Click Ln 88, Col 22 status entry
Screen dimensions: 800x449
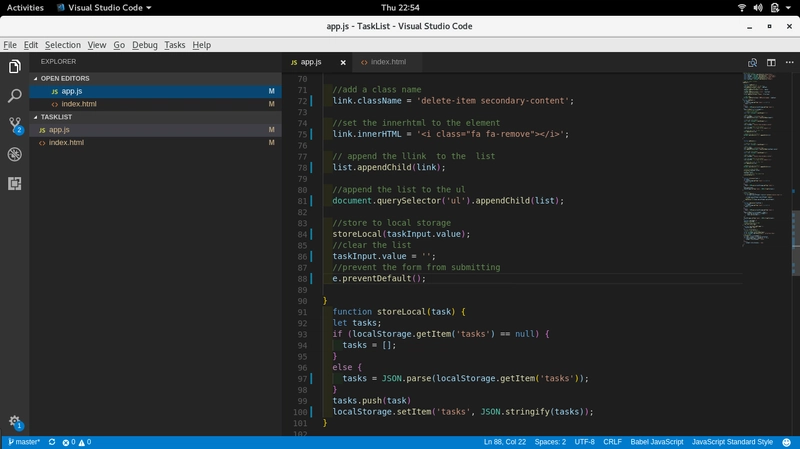click(x=504, y=442)
